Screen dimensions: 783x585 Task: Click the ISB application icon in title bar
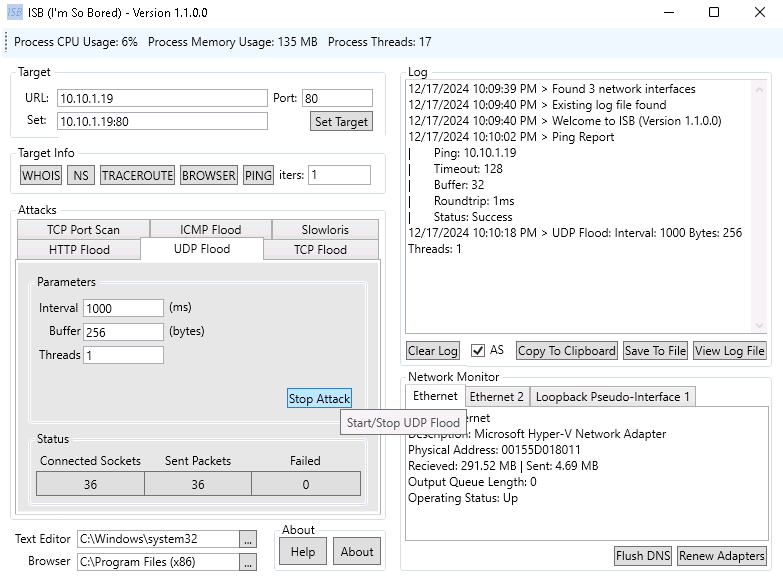15,12
